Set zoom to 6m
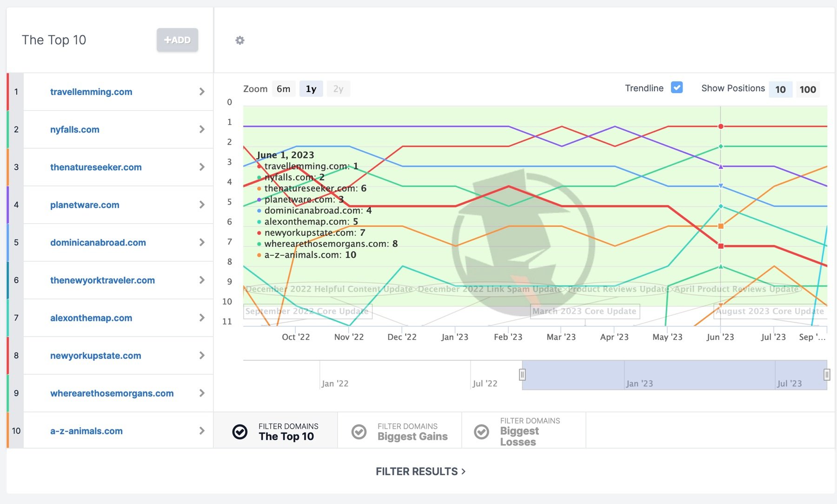This screenshot has height=504, width=837. 283,89
